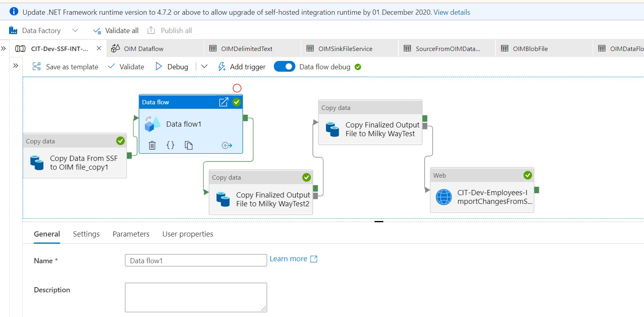This screenshot has height=317, width=644.
Task: Click Publish all button
Action: click(170, 31)
